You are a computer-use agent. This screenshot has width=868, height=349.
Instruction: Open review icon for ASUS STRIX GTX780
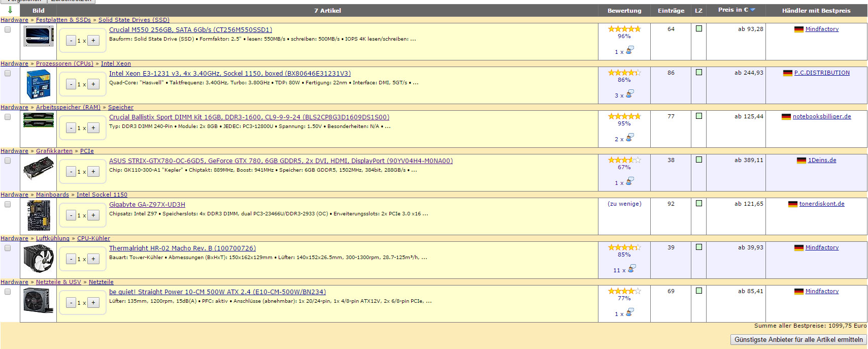[630, 181]
